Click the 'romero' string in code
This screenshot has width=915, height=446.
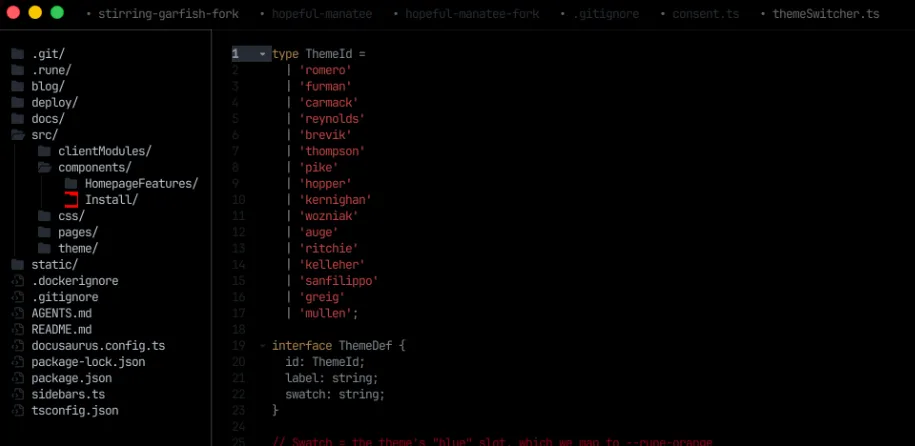click(x=326, y=70)
